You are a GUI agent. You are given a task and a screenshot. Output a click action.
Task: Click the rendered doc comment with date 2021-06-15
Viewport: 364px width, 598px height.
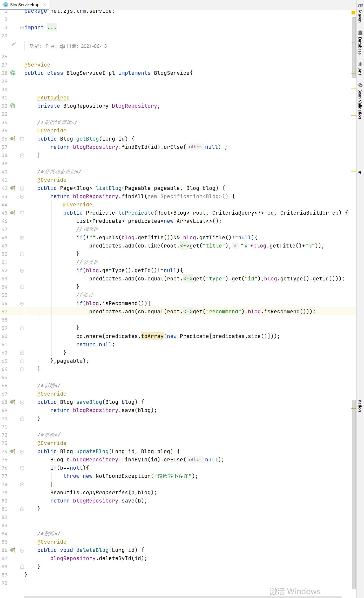coord(68,46)
